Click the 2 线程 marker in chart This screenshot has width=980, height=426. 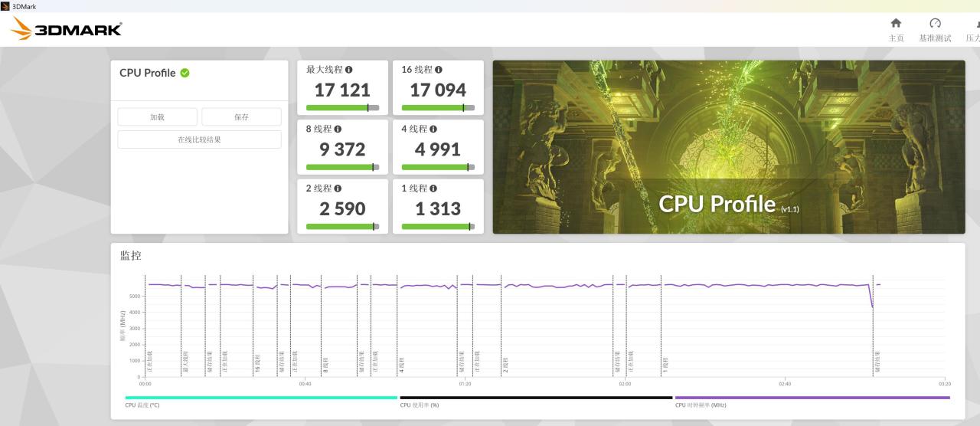coord(505,365)
